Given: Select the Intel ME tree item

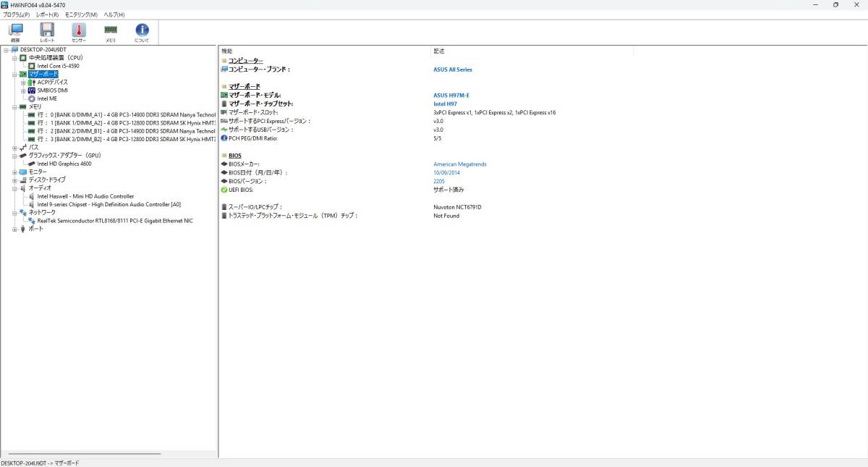Looking at the screenshot, I should pyautogui.click(x=47, y=98).
